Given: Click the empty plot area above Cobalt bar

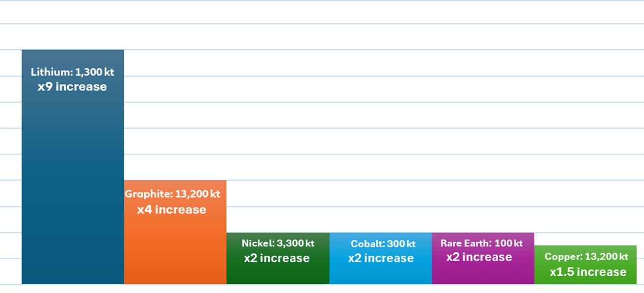Looking at the screenshot, I should pyautogui.click(x=380, y=147).
